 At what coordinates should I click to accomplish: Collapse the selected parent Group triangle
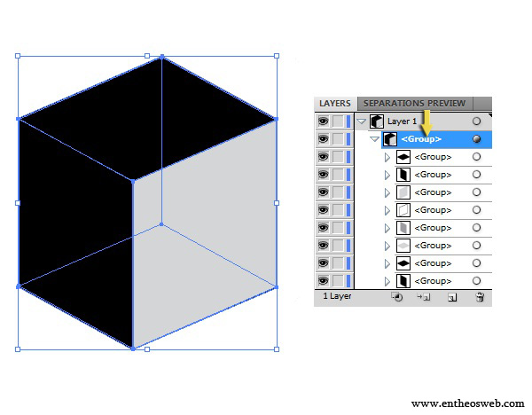pyautogui.click(x=374, y=139)
